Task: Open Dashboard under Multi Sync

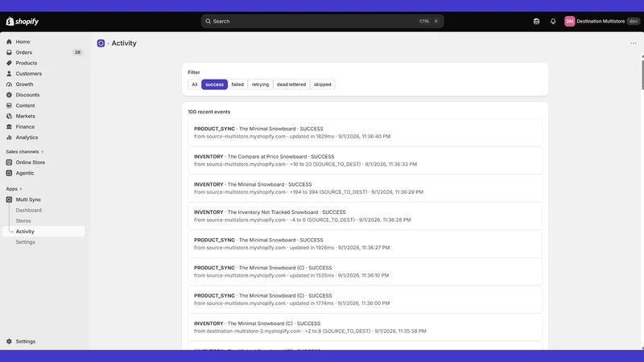Action: (x=28, y=210)
